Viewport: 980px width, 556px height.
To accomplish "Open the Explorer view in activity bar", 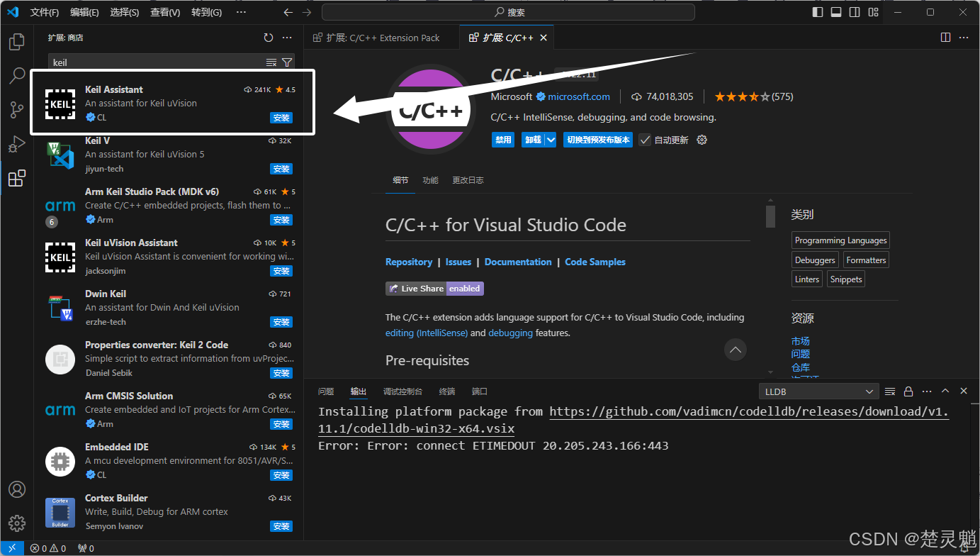I will (x=17, y=42).
